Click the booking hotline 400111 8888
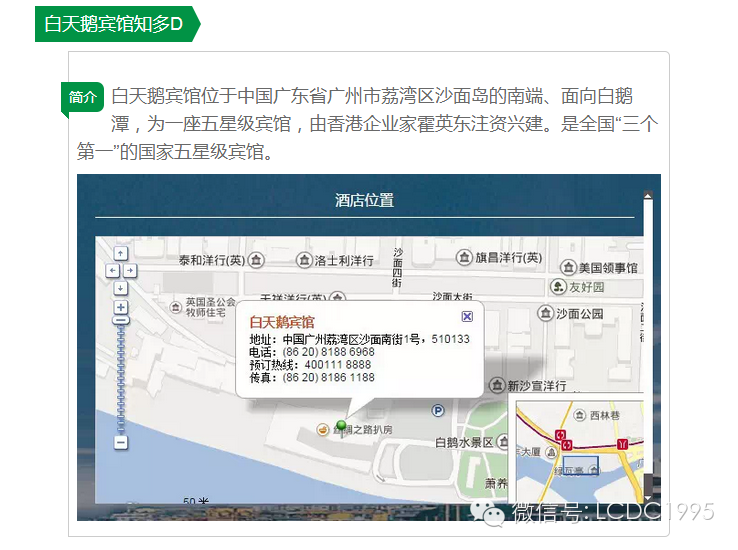This screenshot has width=738, height=550. 337,365
